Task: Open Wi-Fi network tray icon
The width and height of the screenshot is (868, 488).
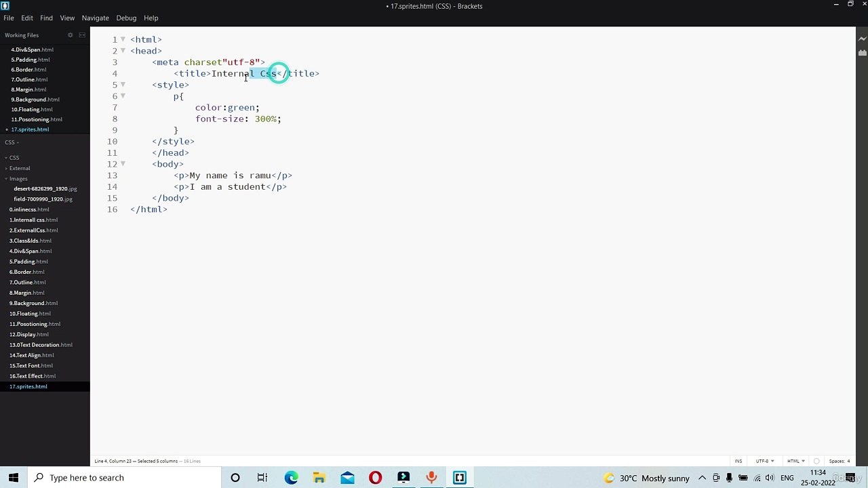Action: point(757,478)
